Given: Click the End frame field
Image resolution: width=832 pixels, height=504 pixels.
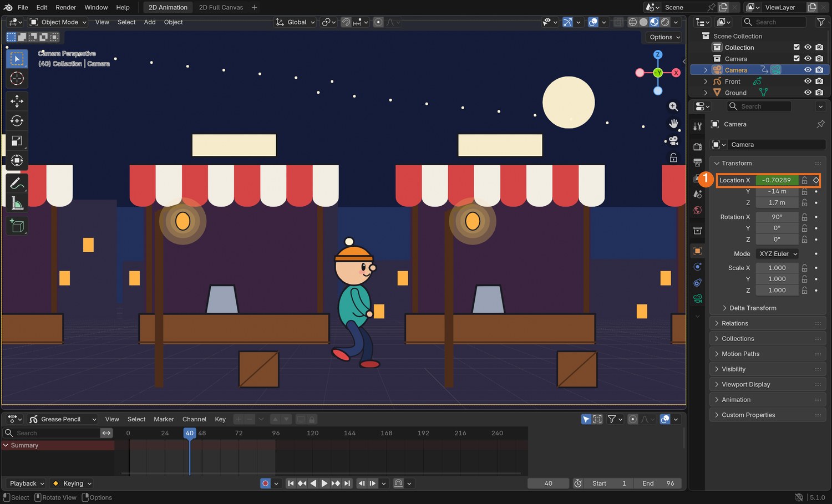Looking at the screenshot, I should (658, 483).
